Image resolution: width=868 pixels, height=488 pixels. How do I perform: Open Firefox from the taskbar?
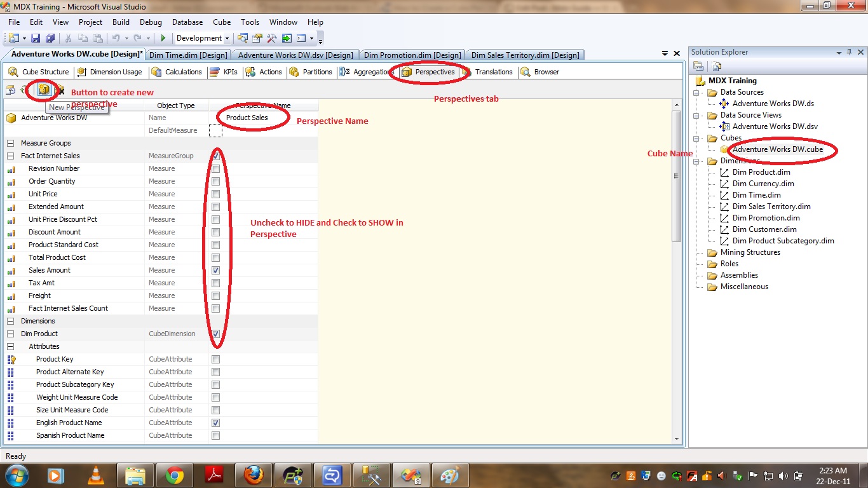(253, 475)
